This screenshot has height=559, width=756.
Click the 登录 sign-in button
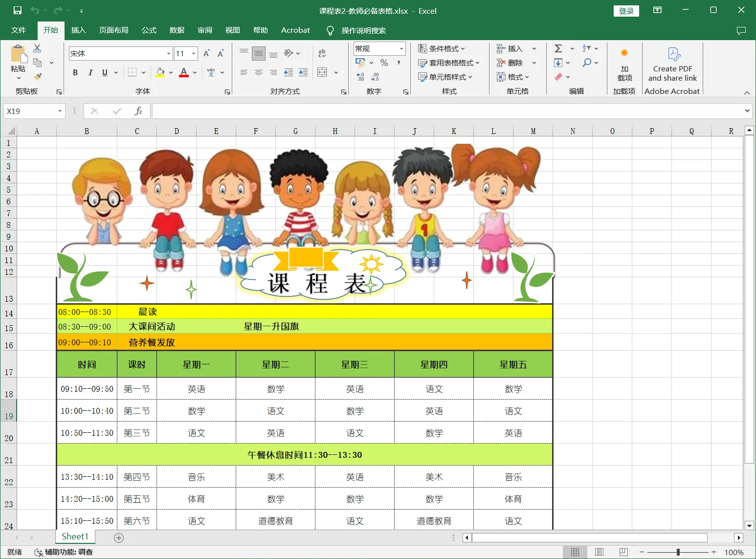(x=626, y=11)
